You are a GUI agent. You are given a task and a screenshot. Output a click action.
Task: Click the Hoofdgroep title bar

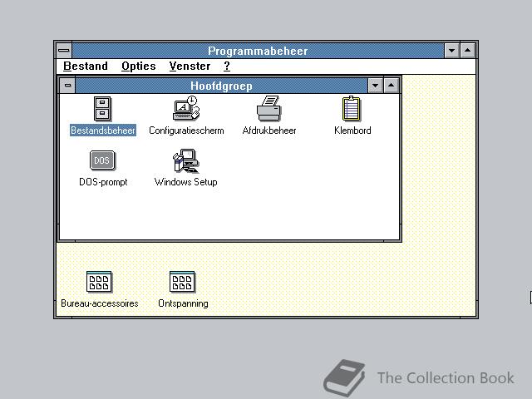click(x=222, y=86)
